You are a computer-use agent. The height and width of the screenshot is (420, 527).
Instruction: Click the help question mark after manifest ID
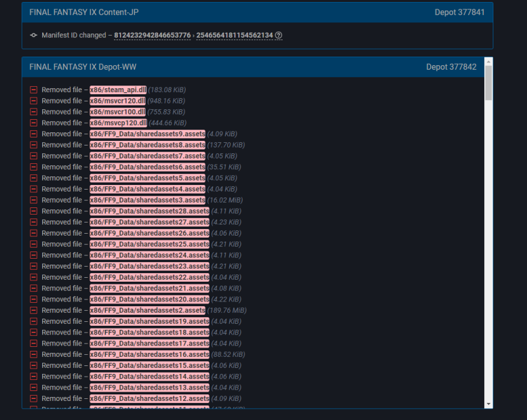click(279, 35)
